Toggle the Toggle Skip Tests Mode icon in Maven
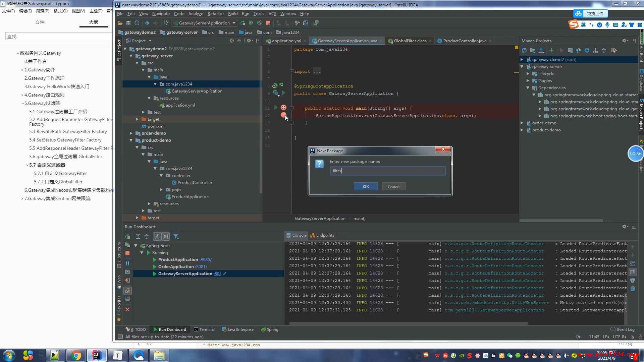Screen dimensions: 644x362 coord(587,50)
